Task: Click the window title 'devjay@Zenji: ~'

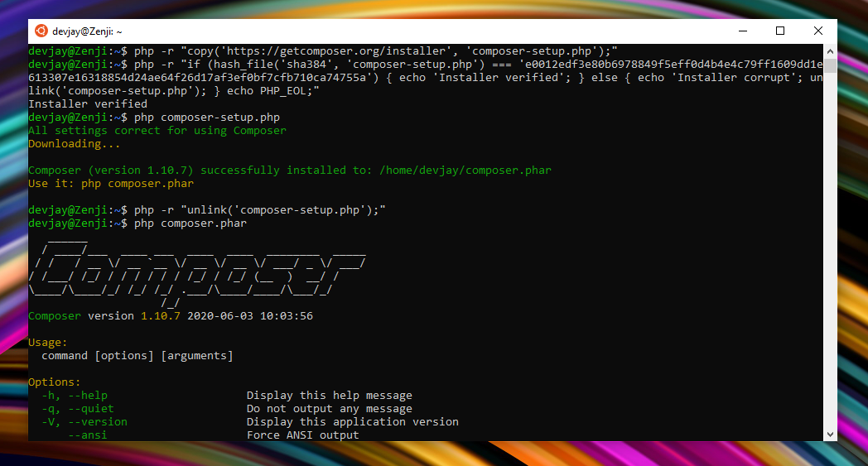Action: (87, 32)
